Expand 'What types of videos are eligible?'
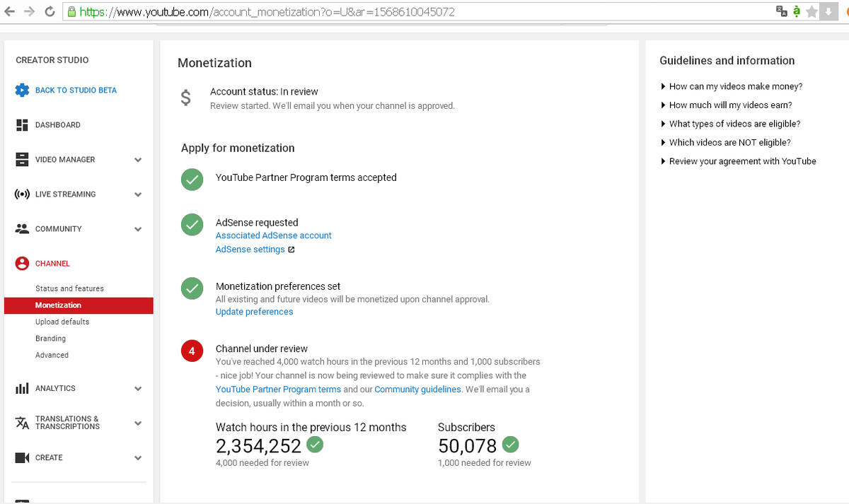This screenshot has width=849, height=504. click(730, 124)
